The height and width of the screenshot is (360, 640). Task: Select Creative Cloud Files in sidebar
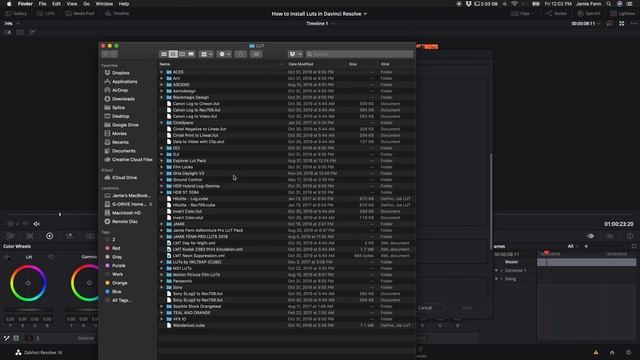(132, 160)
